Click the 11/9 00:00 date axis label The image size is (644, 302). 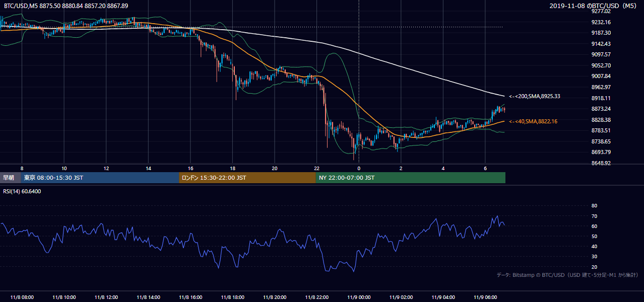point(359,297)
